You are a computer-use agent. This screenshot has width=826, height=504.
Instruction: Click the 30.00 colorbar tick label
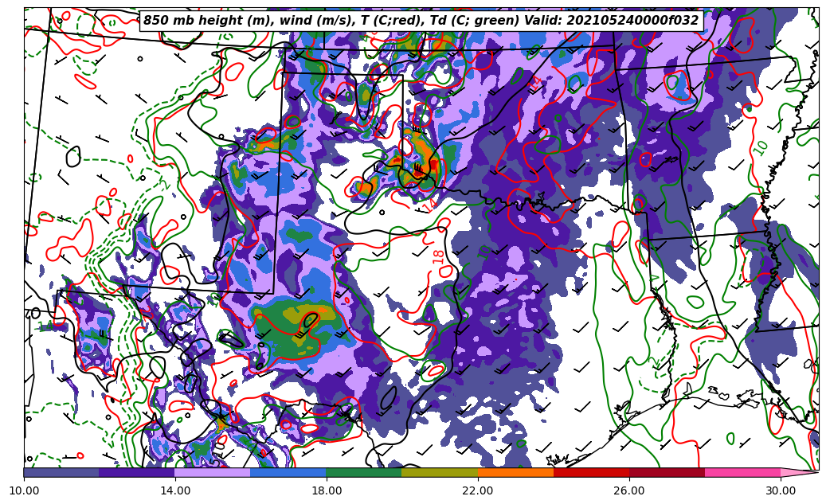(781, 490)
